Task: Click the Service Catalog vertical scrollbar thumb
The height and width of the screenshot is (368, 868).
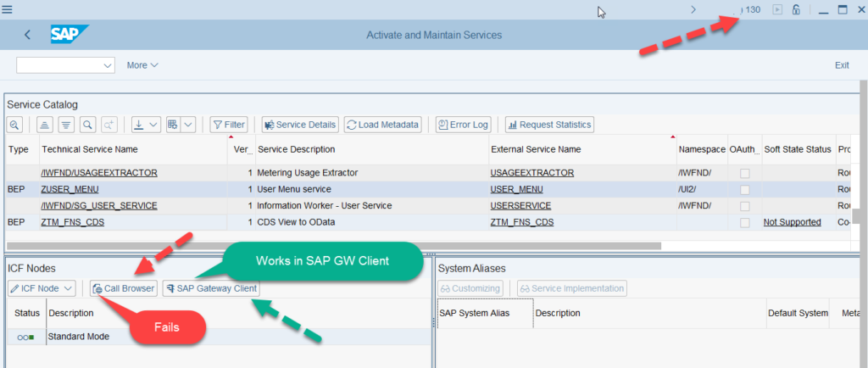Action: click(x=856, y=215)
